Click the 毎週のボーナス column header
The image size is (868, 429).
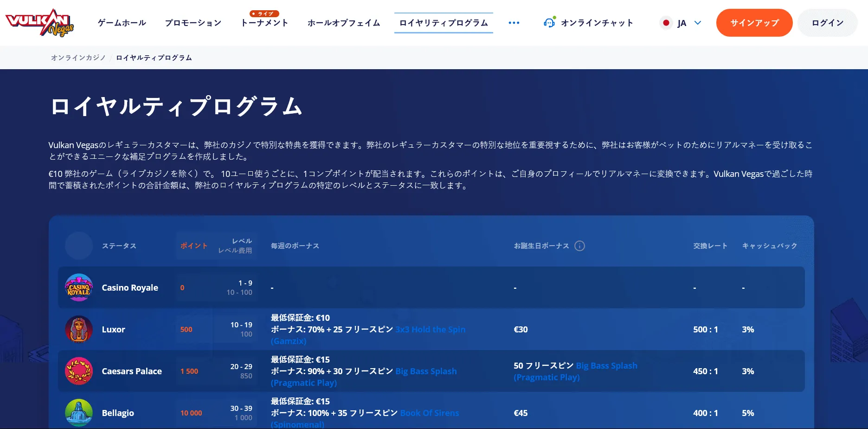coord(295,246)
